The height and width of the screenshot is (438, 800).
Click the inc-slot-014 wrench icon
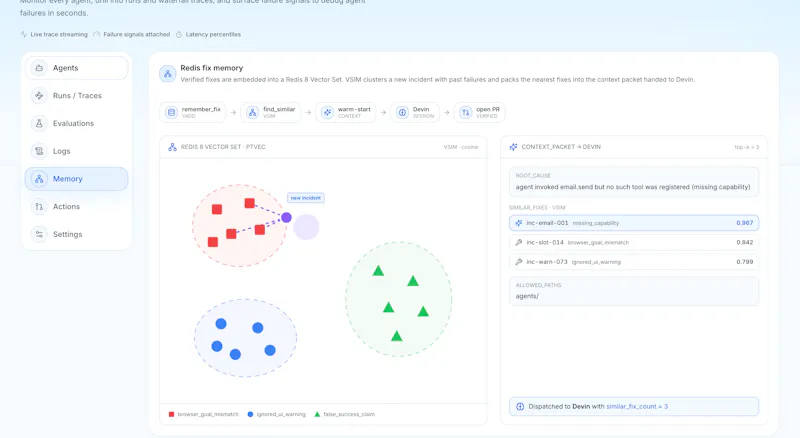point(519,242)
